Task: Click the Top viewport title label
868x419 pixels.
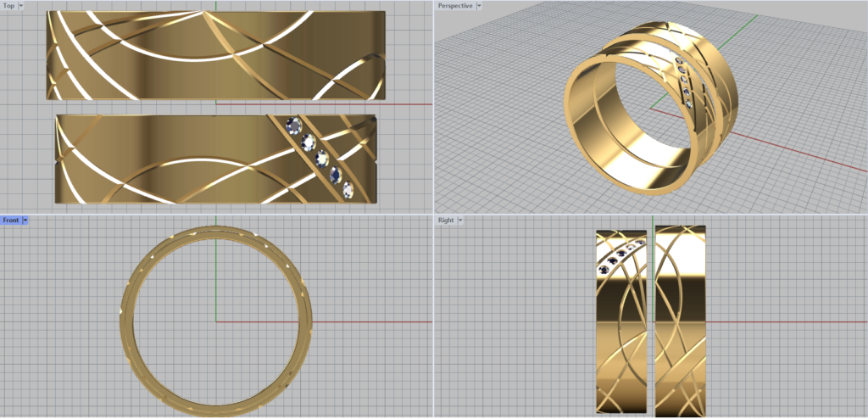Action: (x=8, y=6)
